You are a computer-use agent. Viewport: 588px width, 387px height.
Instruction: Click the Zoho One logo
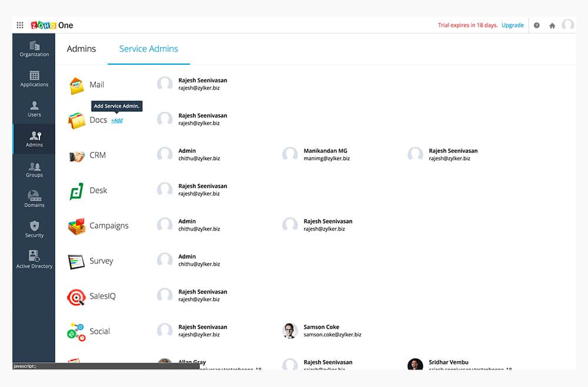52,25
